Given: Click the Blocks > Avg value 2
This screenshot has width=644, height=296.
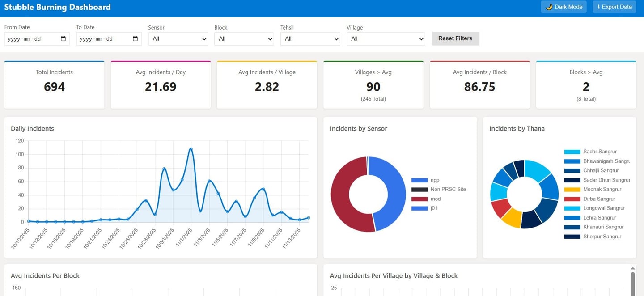Looking at the screenshot, I should (x=586, y=87).
